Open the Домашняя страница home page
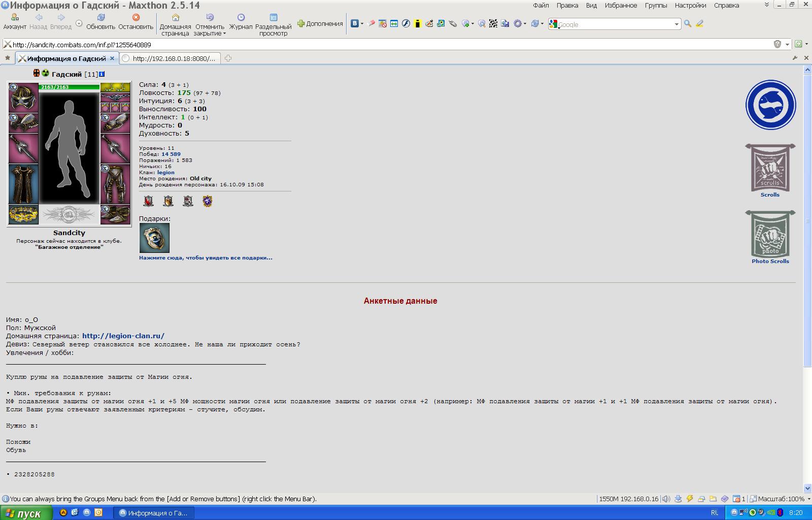This screenshot has height=520, width=812. (x=175, y=25)
